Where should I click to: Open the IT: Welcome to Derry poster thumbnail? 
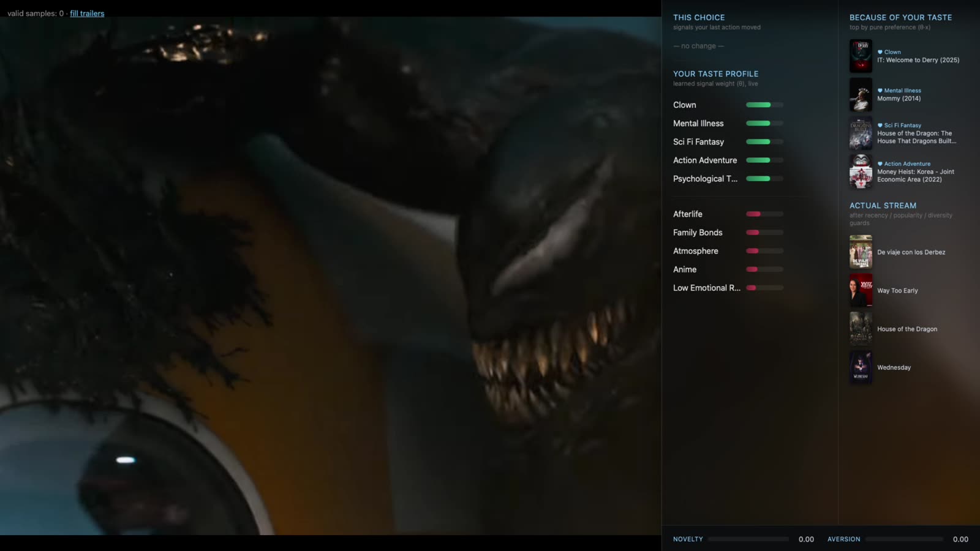861,56
